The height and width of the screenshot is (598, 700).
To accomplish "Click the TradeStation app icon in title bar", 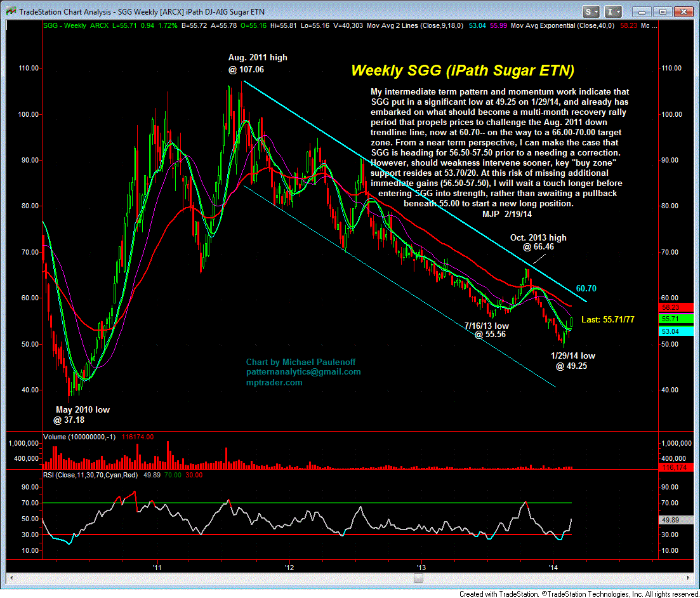I will [x=11, y=11].
